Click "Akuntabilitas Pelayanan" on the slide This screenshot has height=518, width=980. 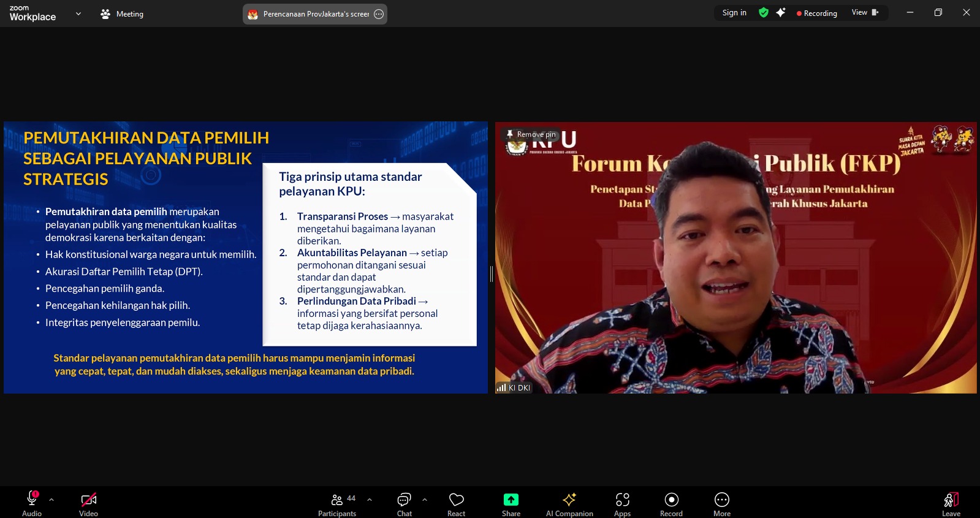[x=352, y=253]
